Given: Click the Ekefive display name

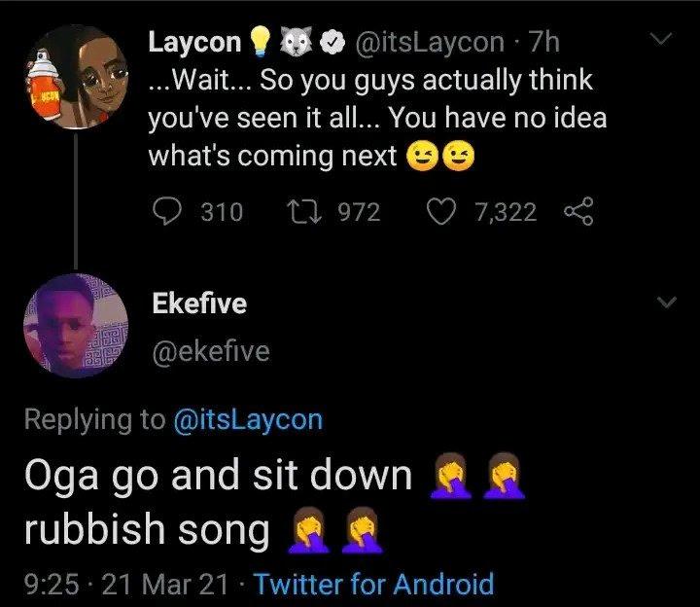Looking at the screenshot, I should [199, 304].
